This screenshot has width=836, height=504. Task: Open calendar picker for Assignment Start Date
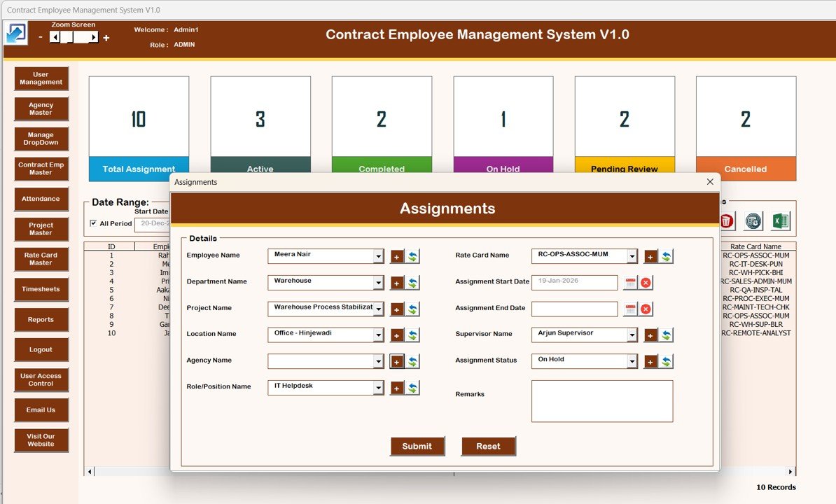pos(630,283)
